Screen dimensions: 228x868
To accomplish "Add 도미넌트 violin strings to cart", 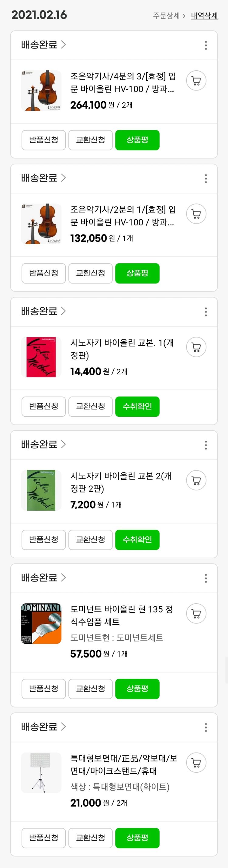I will pyautogui.click(x=196, y=613).
